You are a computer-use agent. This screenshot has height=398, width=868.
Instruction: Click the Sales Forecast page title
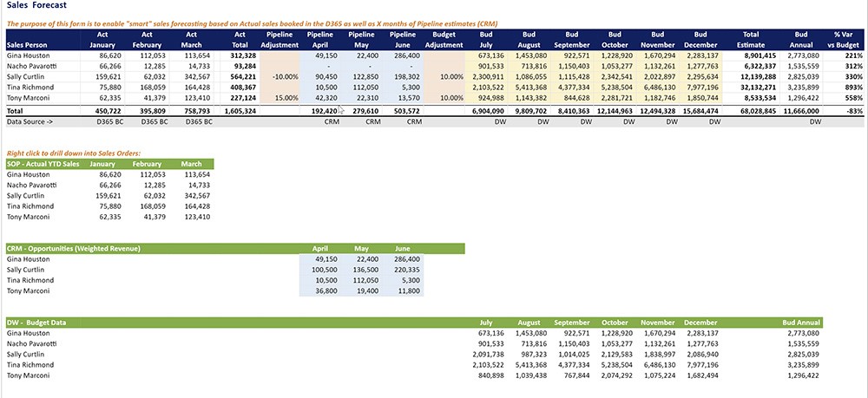(34, 6)
